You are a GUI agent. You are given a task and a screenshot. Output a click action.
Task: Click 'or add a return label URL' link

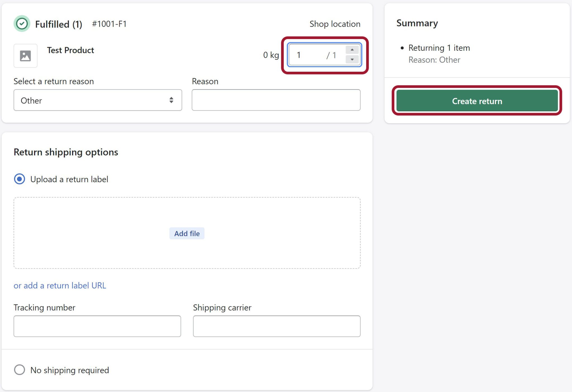60,285
